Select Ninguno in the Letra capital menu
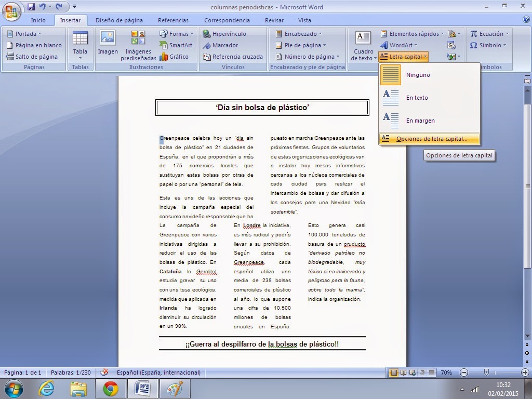 417,74
